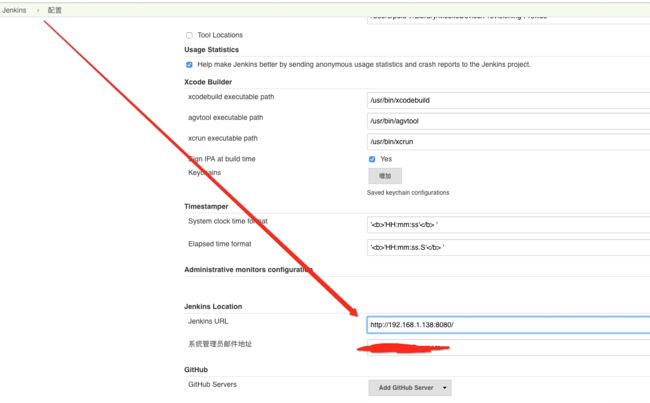
Task: Click the xcrun executable path label
Action: [223, 138]
